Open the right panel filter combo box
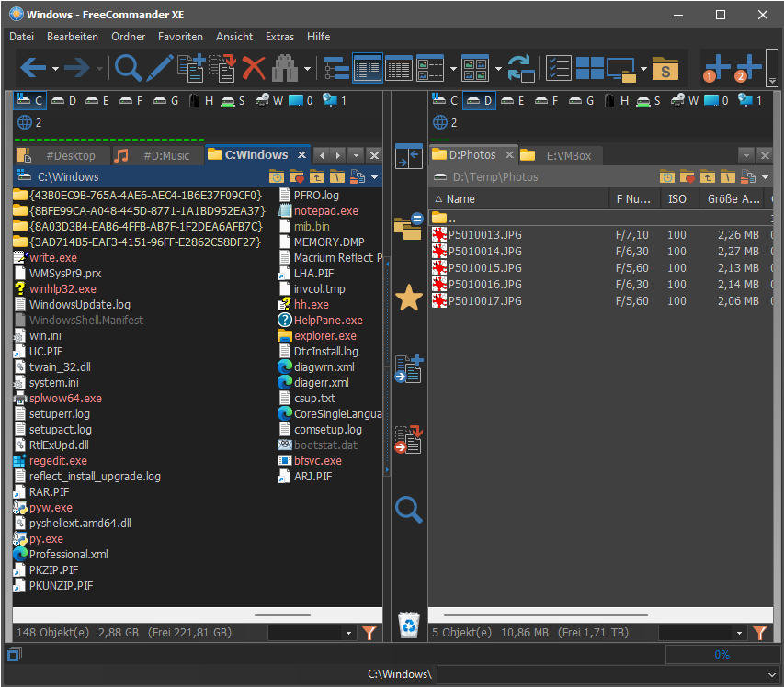Image resolution: width=784 pixels, height=687 pixels. coord(702,633)
